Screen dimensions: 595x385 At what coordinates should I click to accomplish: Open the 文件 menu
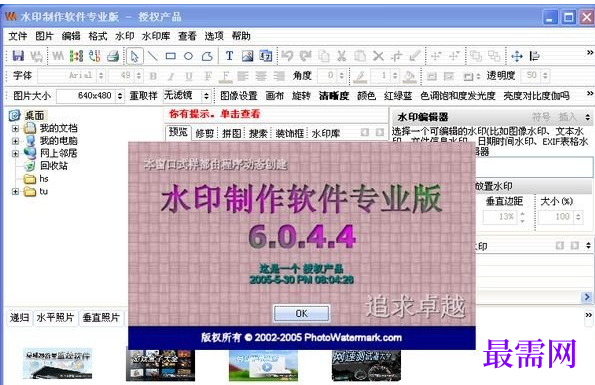[x=18, y=36]
